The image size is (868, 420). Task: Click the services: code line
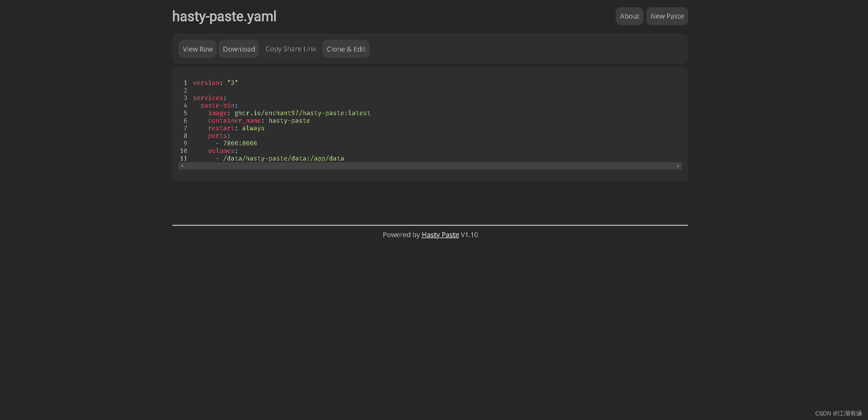click(209, 98)
